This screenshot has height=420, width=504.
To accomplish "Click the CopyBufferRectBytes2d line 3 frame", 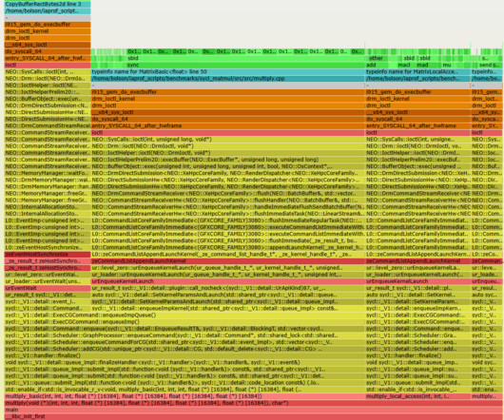I will pos(48,4).
